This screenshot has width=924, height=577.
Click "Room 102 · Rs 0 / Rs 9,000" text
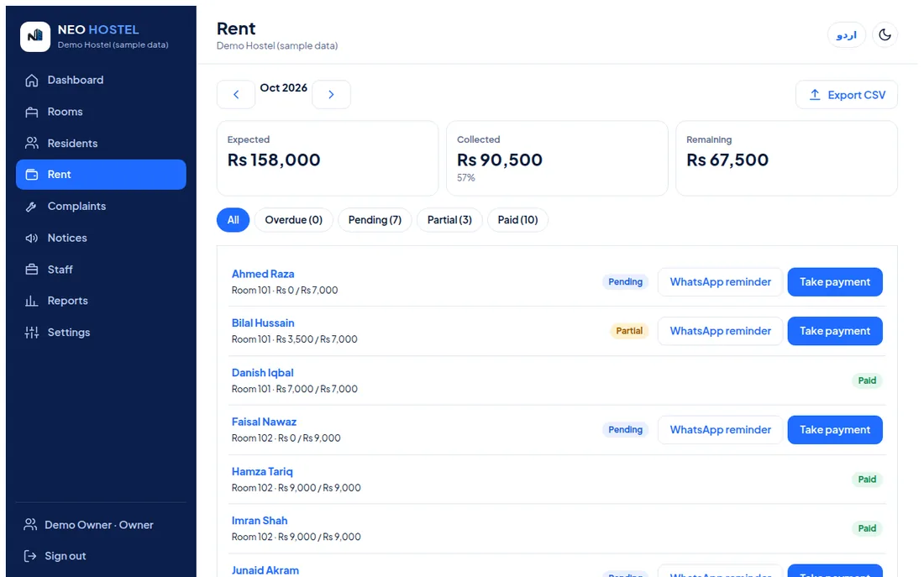pos(286,438)
